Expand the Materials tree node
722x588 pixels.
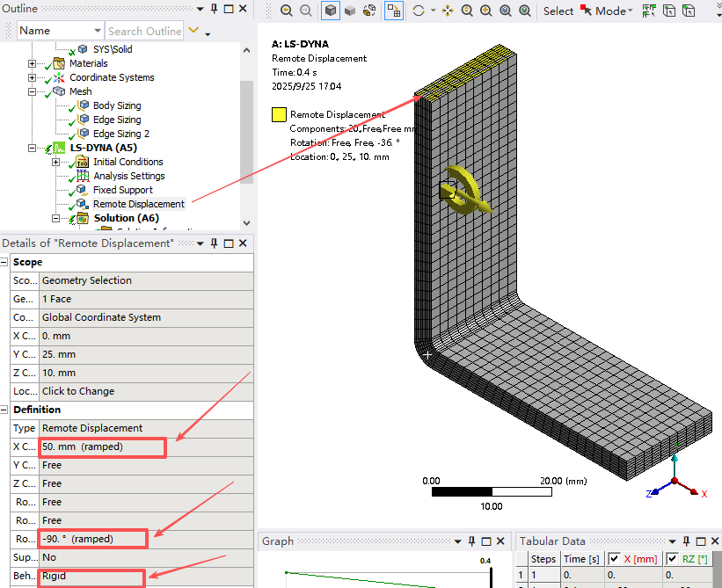click(32, 63)
